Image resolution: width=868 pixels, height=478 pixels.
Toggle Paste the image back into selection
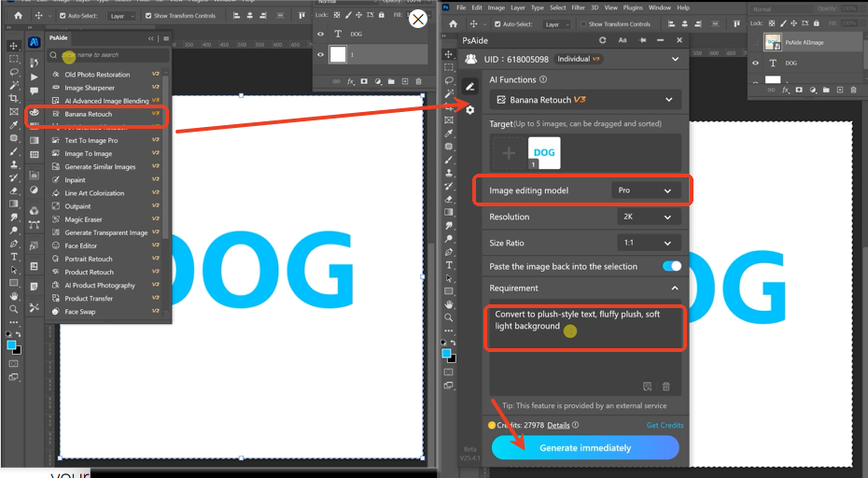pos(671,266)
